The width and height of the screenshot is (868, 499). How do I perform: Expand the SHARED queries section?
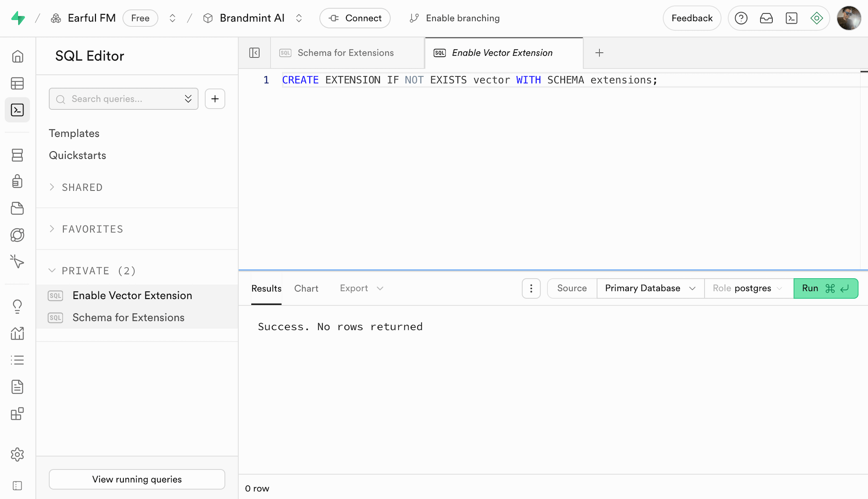[82, 187]
